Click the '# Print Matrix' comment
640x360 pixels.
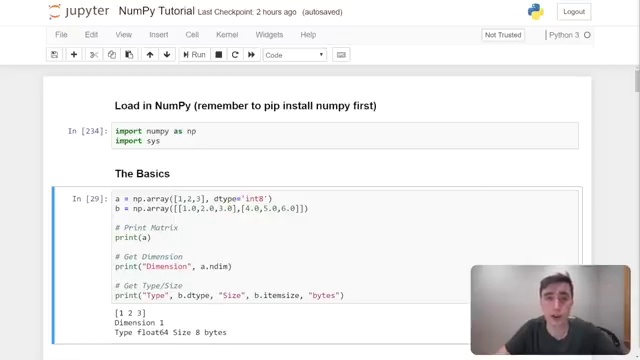(147, 228)
